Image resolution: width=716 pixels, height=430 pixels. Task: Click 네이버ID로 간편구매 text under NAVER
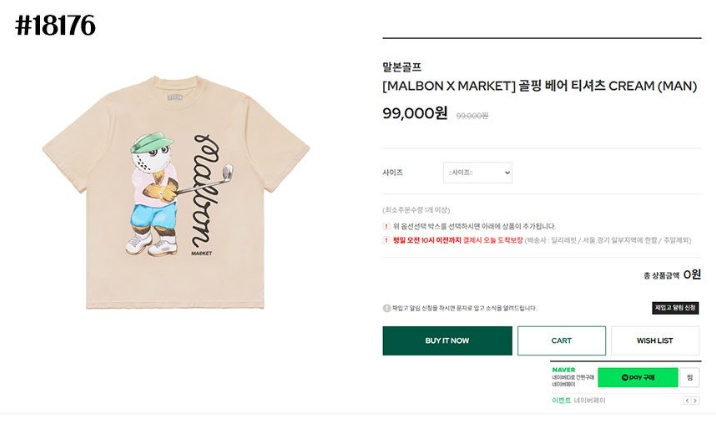(573, 378)
